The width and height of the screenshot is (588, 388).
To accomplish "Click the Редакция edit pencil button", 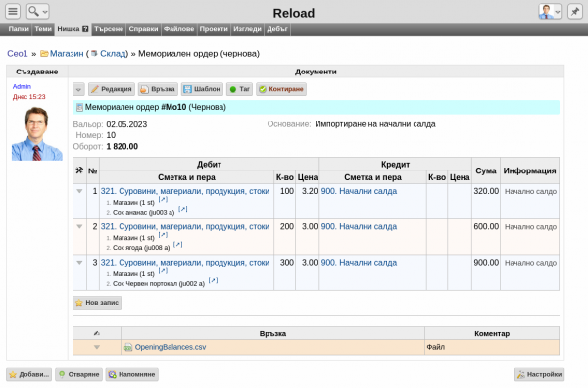I will pyautogui.click(x=112, y=89).
